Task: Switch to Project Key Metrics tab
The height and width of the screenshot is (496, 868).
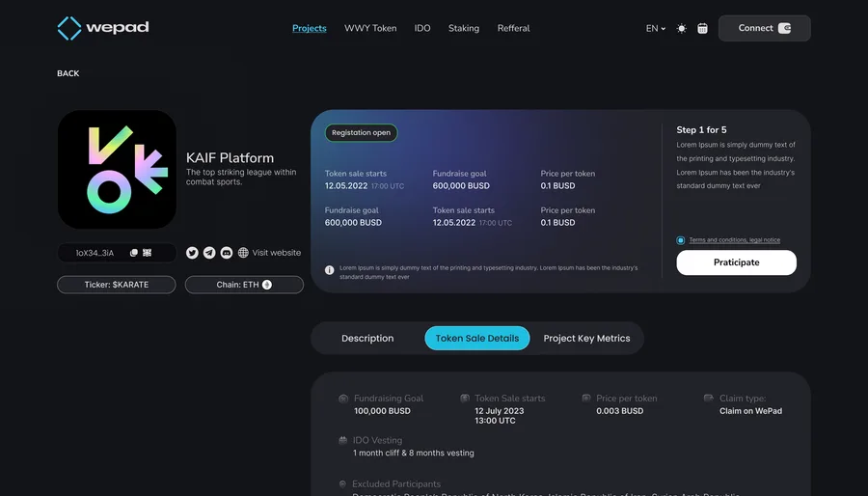Action: click(x=586, y=339)
